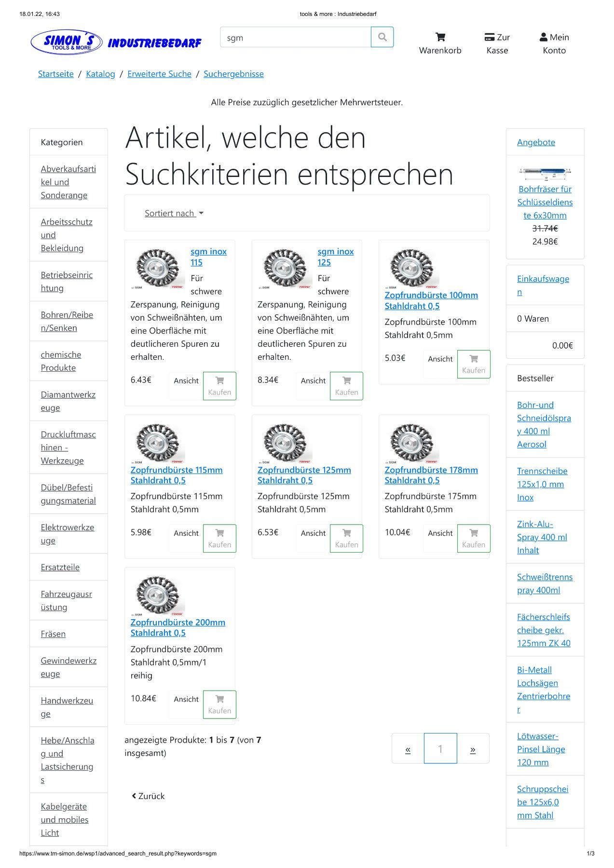
Task: Click the magnifier search icon button
Action: (382, 37)
